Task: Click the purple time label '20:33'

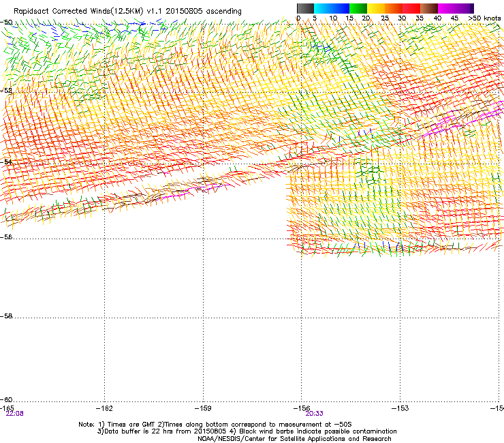Action: click(315, 414)
